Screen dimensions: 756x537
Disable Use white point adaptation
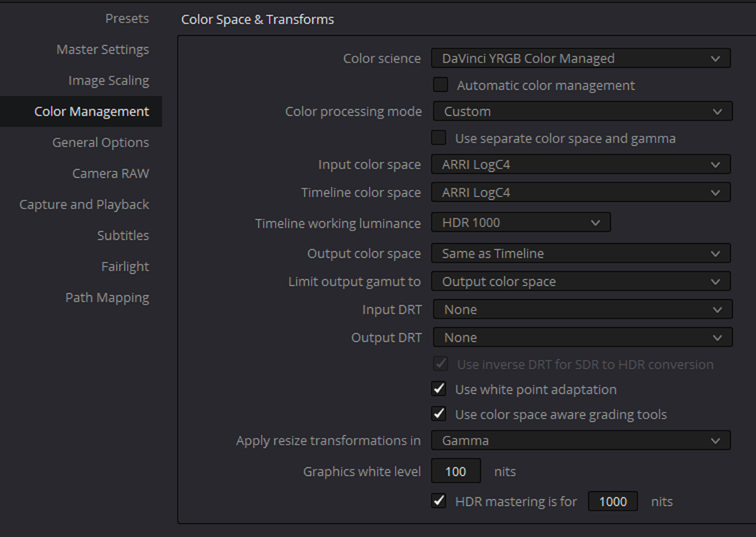coord(438,389)
